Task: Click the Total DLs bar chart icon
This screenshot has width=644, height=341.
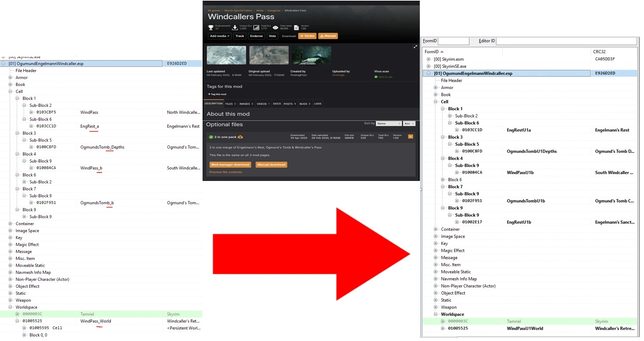Action: click(x=256, y=27)
